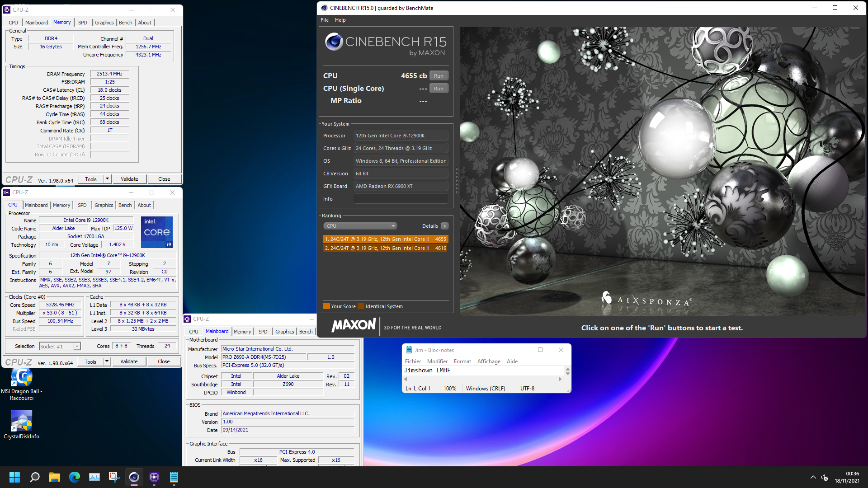Click CPU-Z CPU window title icon

point(6,192)
